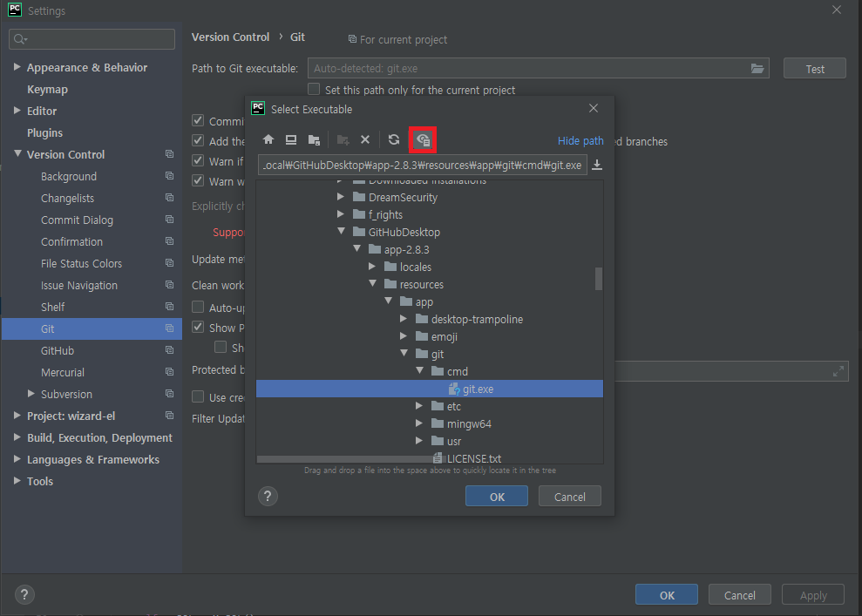The width and height of the screenshot is (862, 616).
Task: Toggle the Auto-up... checkbox
Action: [198, 307]
